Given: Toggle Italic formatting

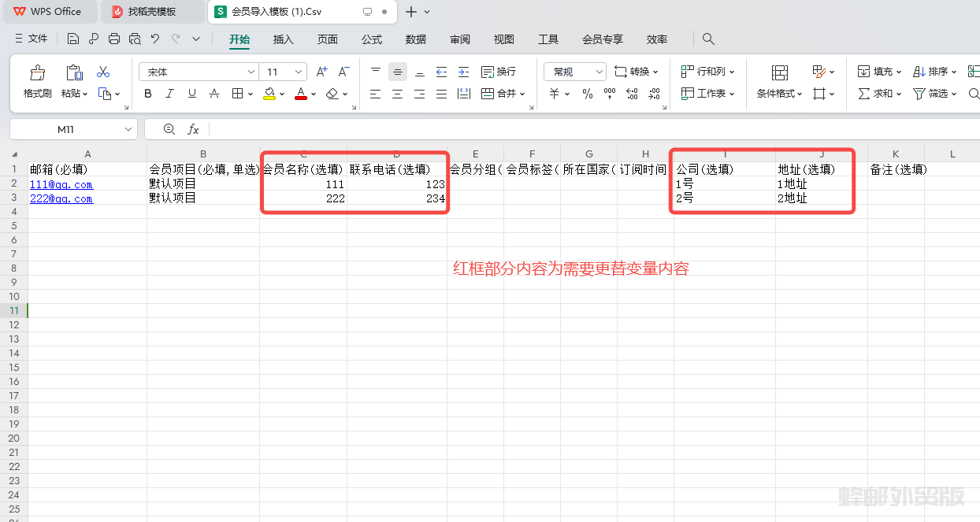Looking at the screenshot, I should point(170,94).
